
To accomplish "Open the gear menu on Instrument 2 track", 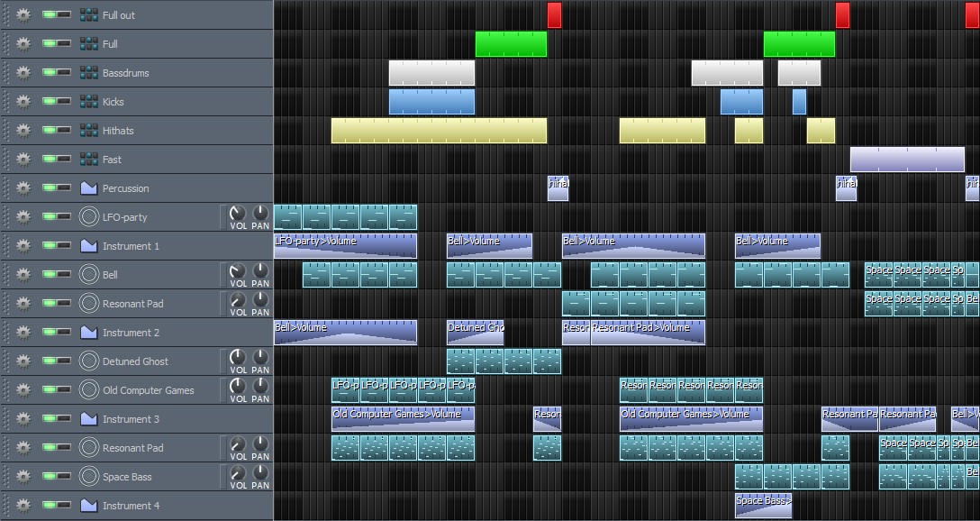I will point(23,333).
